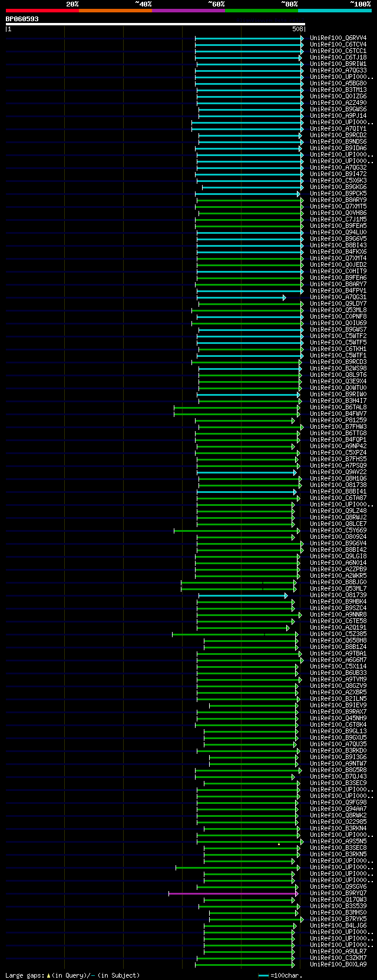Select the UniRef100_A9PJ14 label
Image resolution: width=377 pixels, height=980 pixels.
[x=338, y=116]
